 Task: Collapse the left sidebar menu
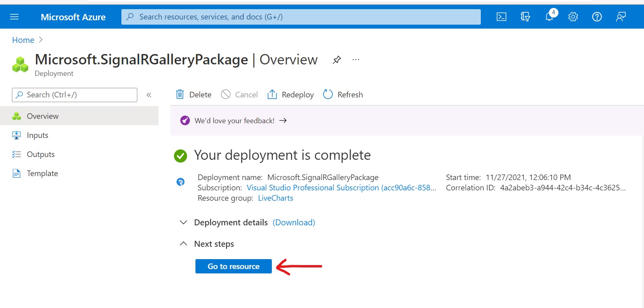pos(149,95)
